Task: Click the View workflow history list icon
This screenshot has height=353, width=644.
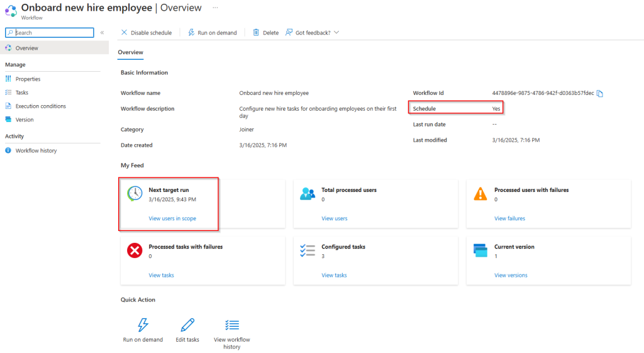Action: click(232, 325)
